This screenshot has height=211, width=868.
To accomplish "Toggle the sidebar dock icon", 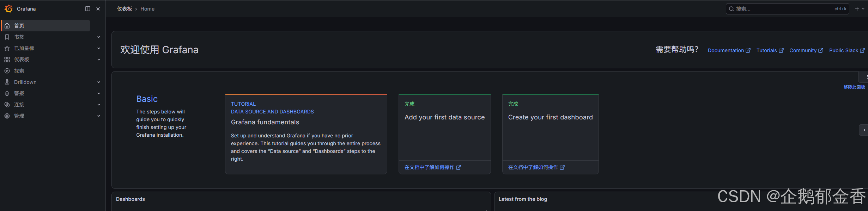I will coord(88,9).
